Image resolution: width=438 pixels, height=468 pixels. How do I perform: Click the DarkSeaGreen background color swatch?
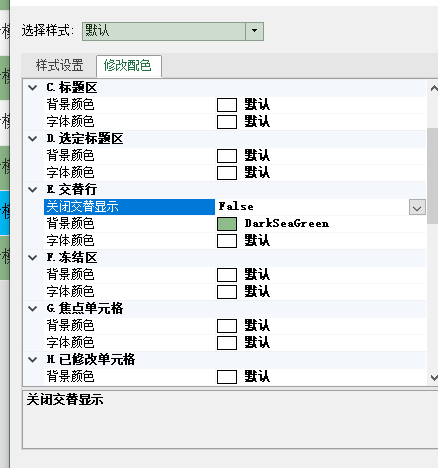tap(227, 224)
